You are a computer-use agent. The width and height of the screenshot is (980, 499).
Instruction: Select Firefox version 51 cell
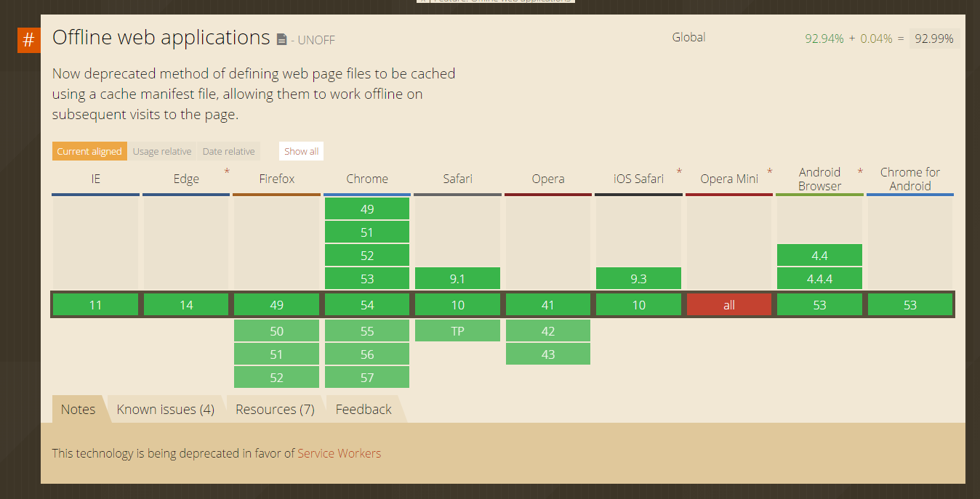tap(277, 354)
